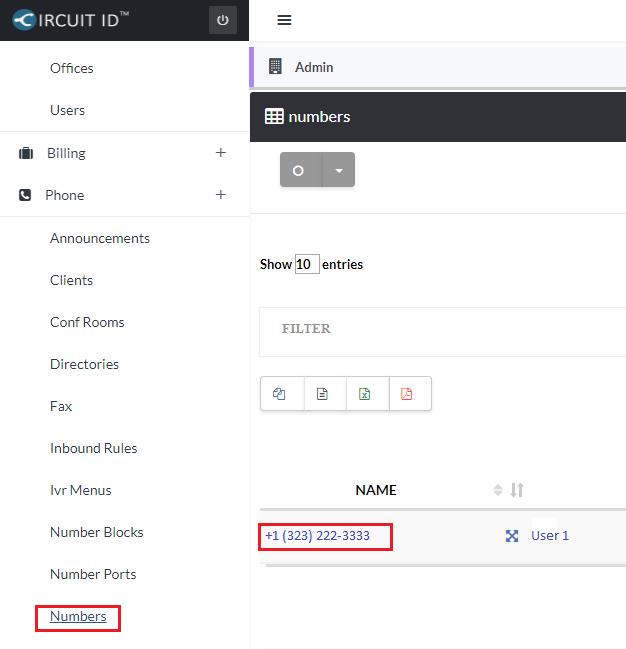Toggle the hamburger menu icon
Screen dimensions: 626x649
[284, 20]
